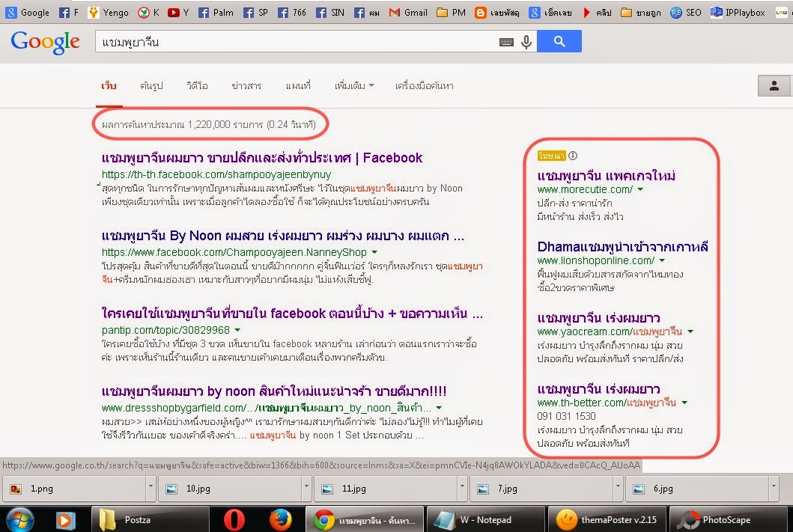Open downloaded file 6.jpg

[x=698, y=489]
